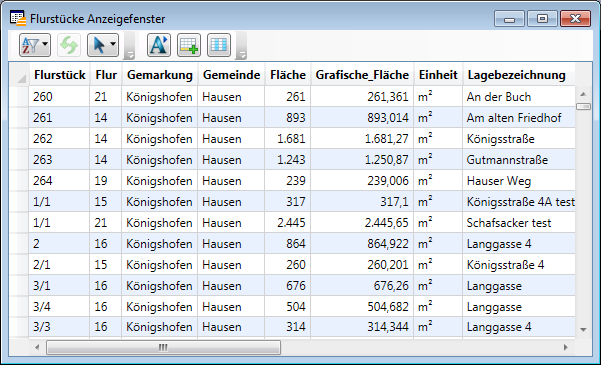Click Grafische_Fläche value 261,361

362,97
